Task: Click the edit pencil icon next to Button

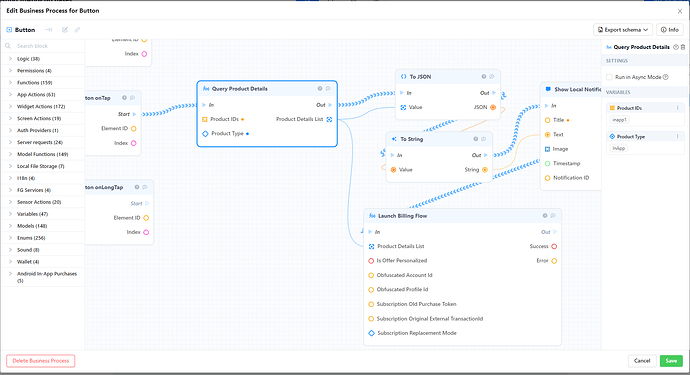Action: point(65,30)
